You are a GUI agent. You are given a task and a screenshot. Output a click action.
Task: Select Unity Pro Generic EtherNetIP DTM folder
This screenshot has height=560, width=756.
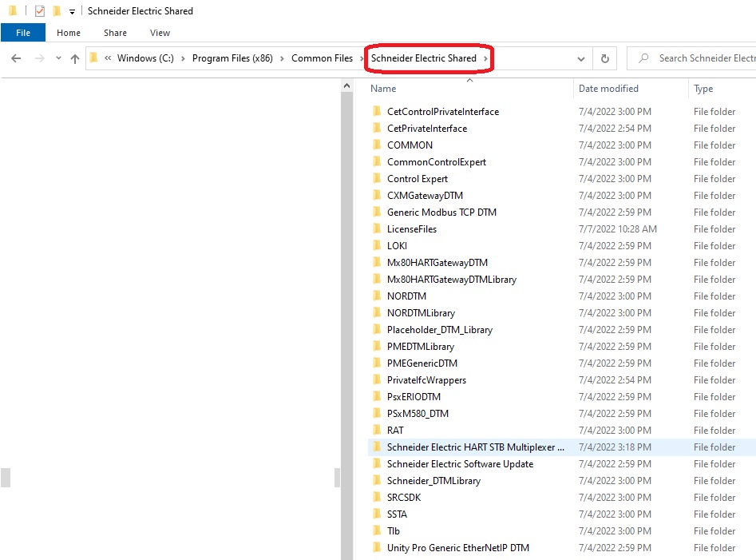coord(458,548)
